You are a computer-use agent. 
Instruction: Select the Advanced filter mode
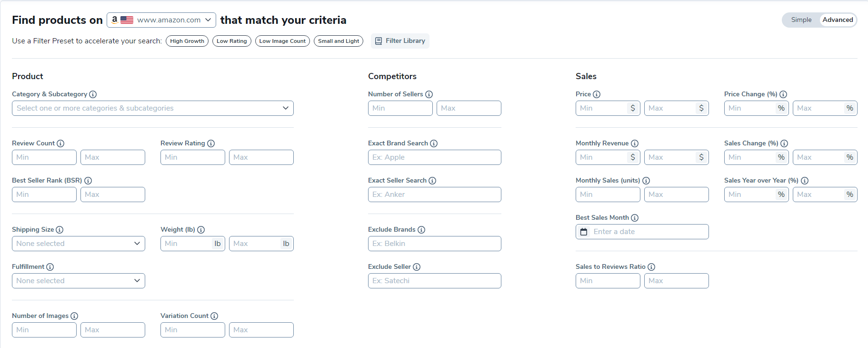click(838, 20)
